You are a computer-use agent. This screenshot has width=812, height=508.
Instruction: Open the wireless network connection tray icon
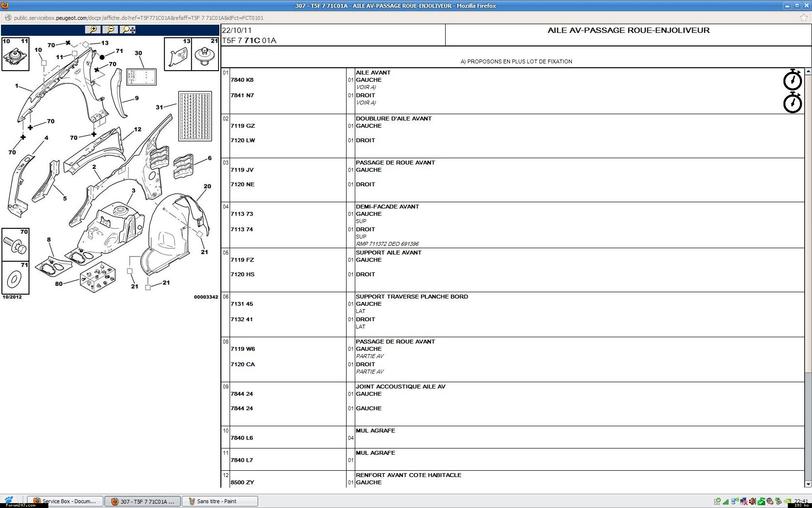click(735, 501)
